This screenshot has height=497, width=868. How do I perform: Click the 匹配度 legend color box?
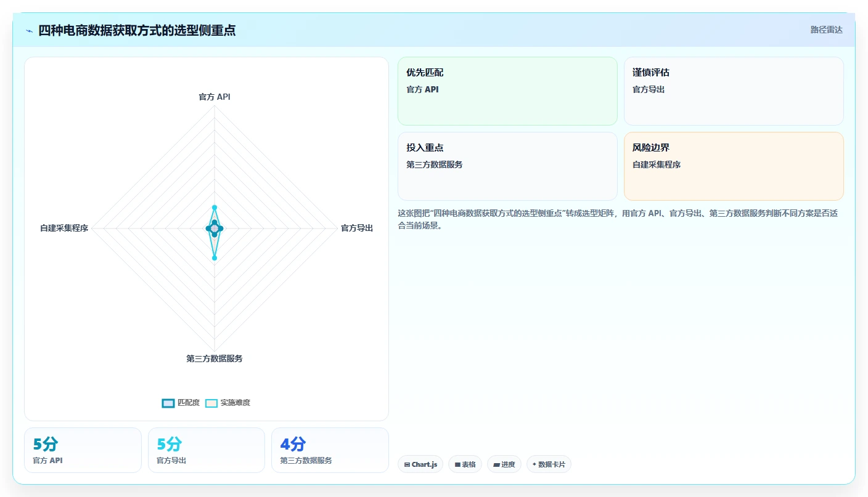[x=168, y=403]
